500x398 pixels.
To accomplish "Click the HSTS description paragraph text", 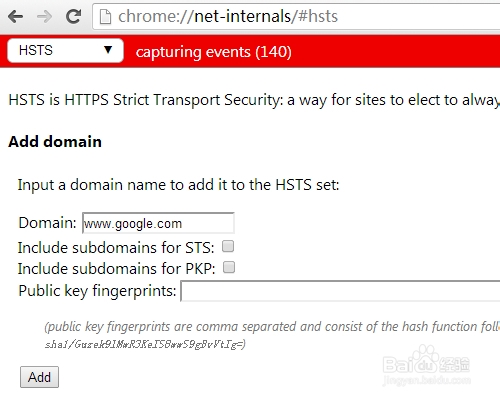I will (254, 100).
